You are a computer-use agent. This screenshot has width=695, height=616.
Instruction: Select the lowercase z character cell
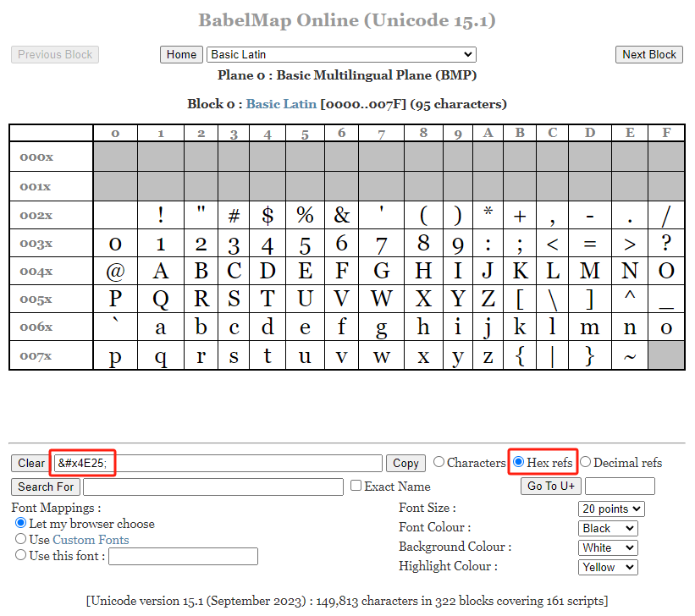488,355
